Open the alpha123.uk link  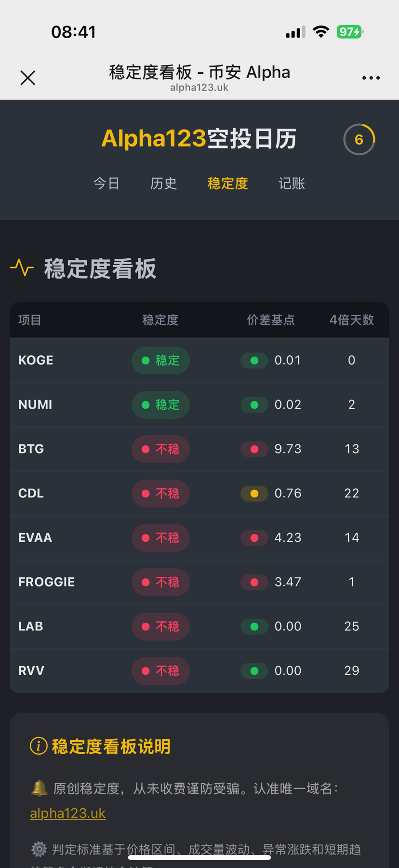click(x=68, y=813)
